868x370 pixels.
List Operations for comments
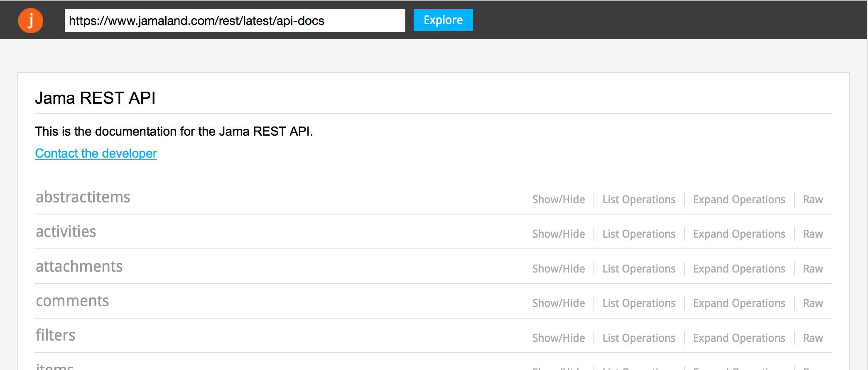[639, 303]
